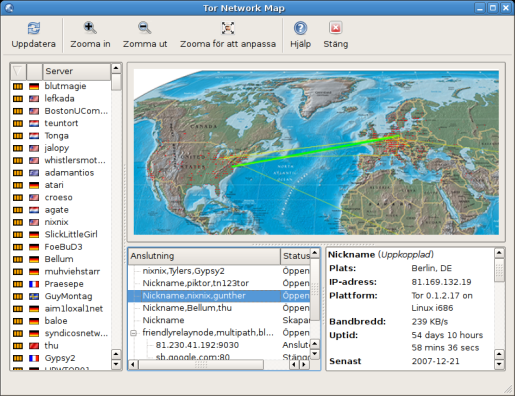515x396 pixels.
Task: Minimize the Tor Network Map window
Action: pyautogui.click(x=480, y=8)
